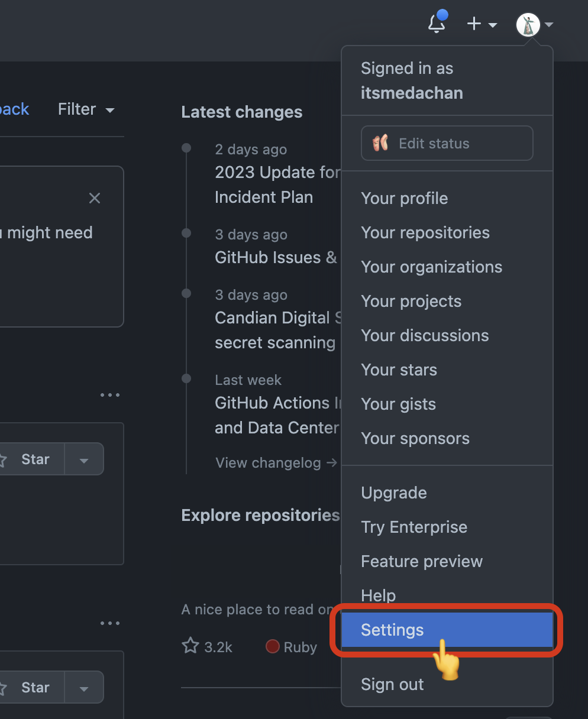588x719 pixels.
Task: Open the View changelog link
Action: coord(269,462)
